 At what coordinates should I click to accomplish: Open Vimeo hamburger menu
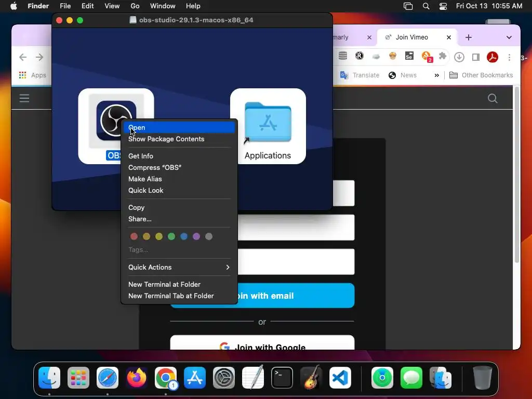pyautogui.click(x=24, y=98)
